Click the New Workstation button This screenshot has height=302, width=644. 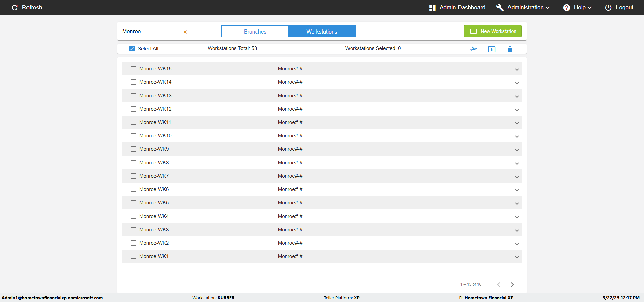(493, 31)
